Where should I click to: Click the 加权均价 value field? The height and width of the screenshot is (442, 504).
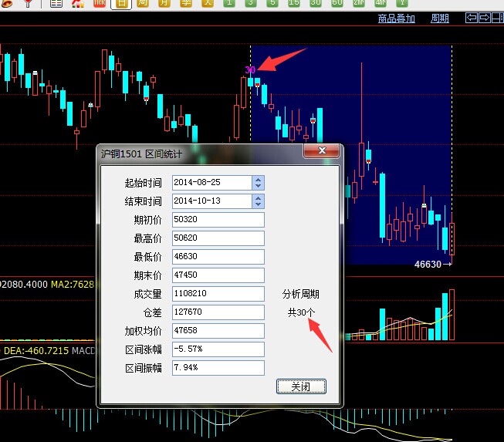point(218,330)
